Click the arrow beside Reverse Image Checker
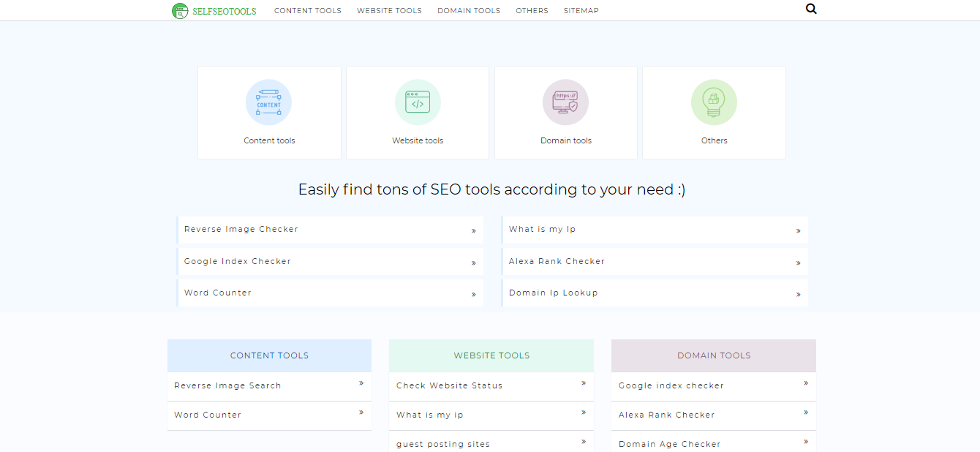980x452 pixels. click(x=474, y=230)
